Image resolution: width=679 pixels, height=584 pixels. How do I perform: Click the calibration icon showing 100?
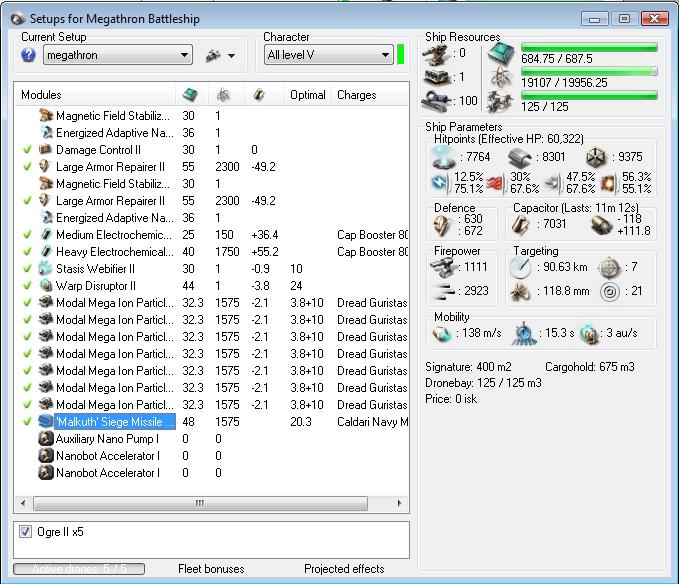(436, 101)
